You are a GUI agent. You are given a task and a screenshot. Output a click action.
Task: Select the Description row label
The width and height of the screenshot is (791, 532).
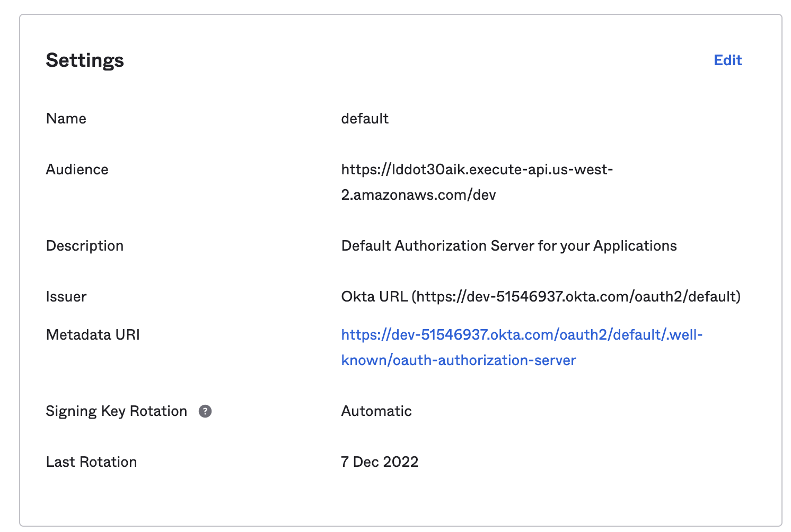[84, 245]
